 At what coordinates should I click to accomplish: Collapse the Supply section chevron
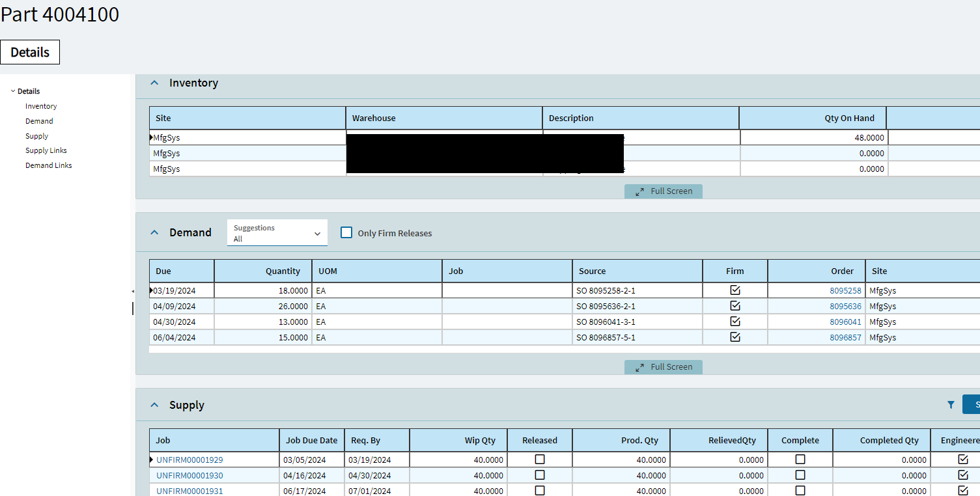click(x=154, y=405)
